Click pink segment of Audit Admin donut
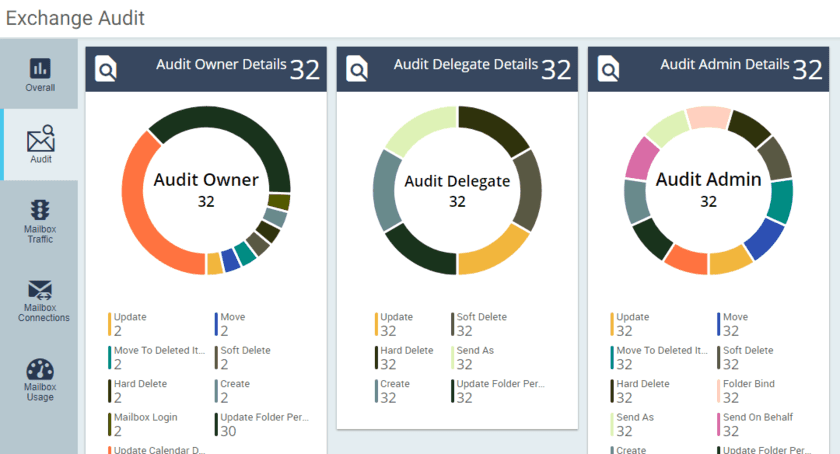 point(641,158)
